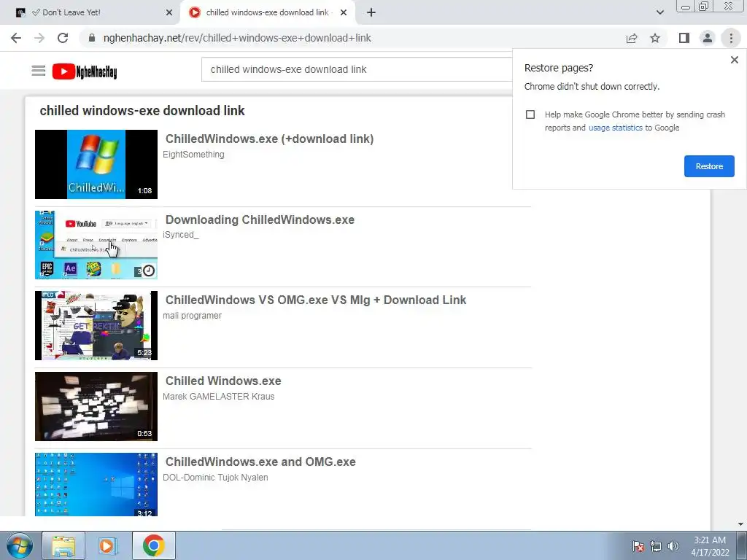Viewport: 747px width, 560px height.
Task: Go back to the previous page
Action: tap(16, 38)
